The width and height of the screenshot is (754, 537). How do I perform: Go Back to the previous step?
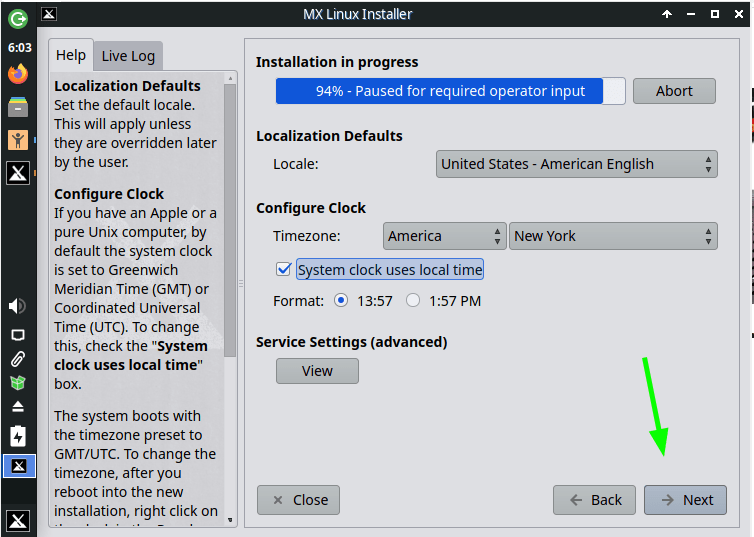(594, 500)
